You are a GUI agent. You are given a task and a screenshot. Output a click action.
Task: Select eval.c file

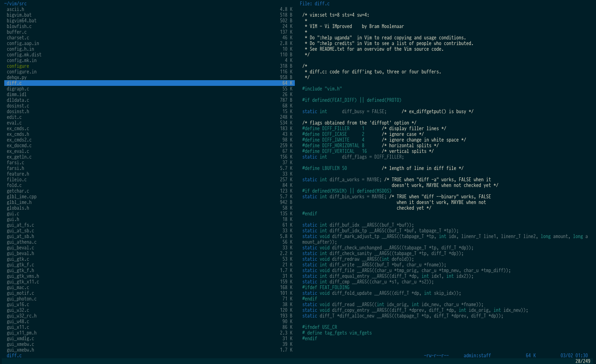coord(149,123)
